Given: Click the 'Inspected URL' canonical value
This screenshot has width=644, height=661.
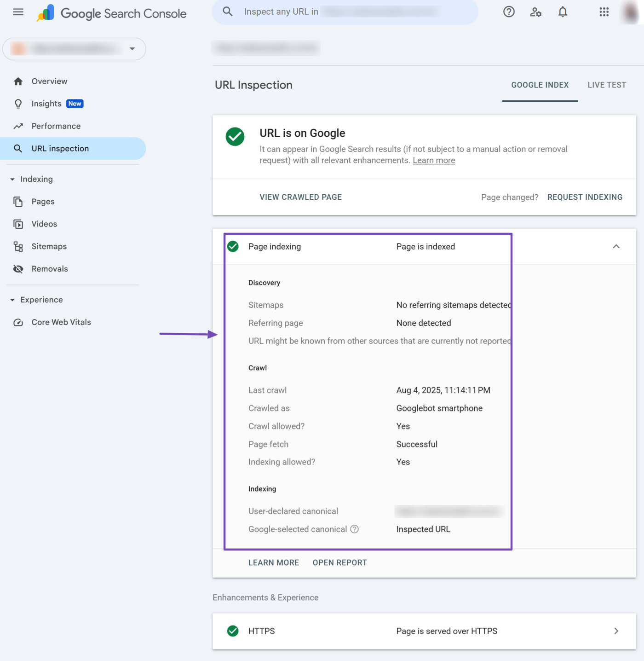Looking at the screenshot, I should click(423, 529).
